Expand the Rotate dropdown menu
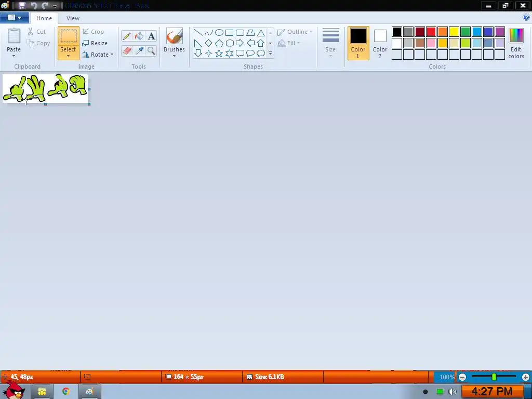Image resolution: width=532 pixels, height=399 pixels. coord(112,54)
